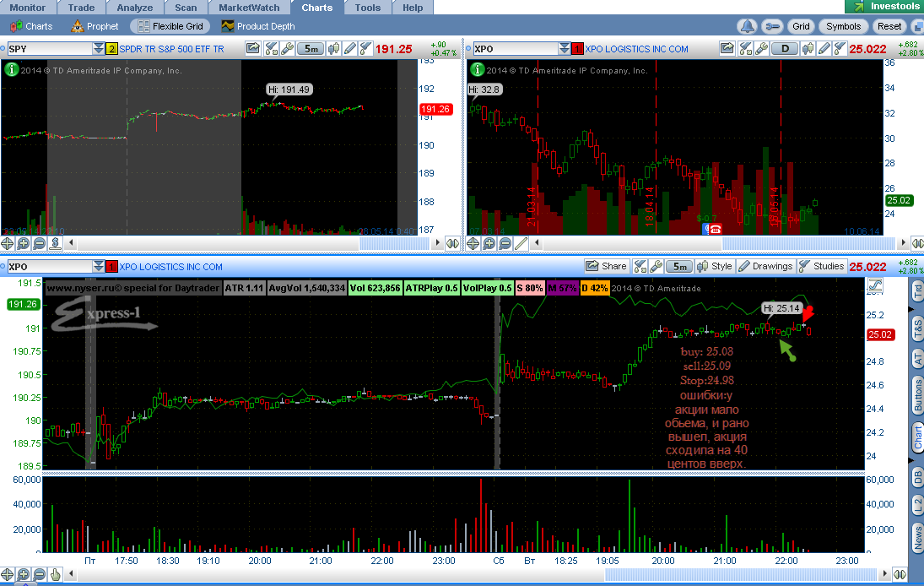
Task: Click the detach window icon next to Reset
Action: [918, 26]
